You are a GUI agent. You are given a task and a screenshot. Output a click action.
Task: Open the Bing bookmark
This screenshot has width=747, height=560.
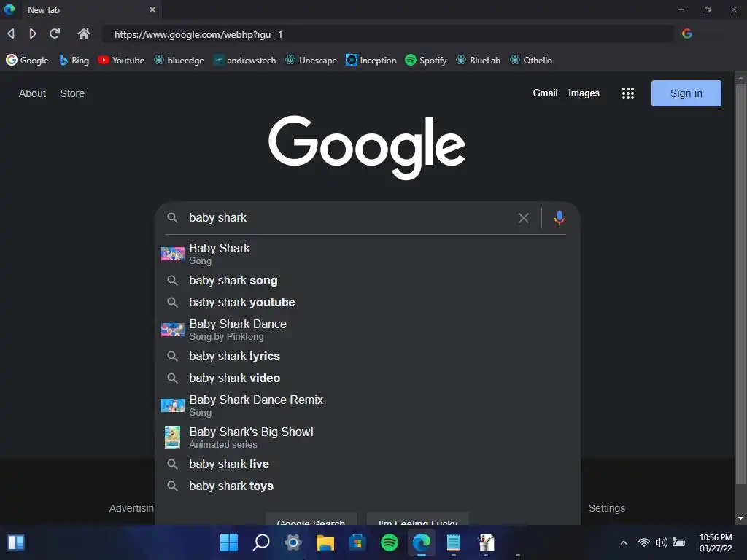pyautogui.click(x=74, y=60)
